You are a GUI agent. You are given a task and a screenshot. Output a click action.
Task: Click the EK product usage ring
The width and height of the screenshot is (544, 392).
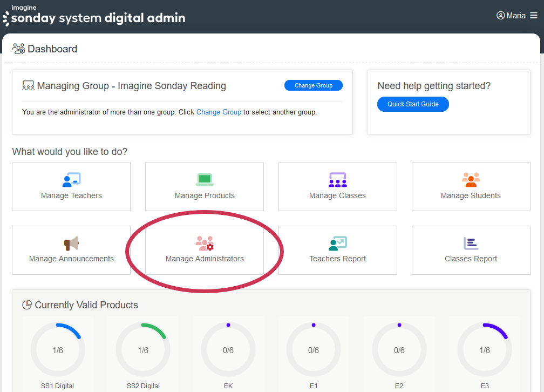(228, 350)
